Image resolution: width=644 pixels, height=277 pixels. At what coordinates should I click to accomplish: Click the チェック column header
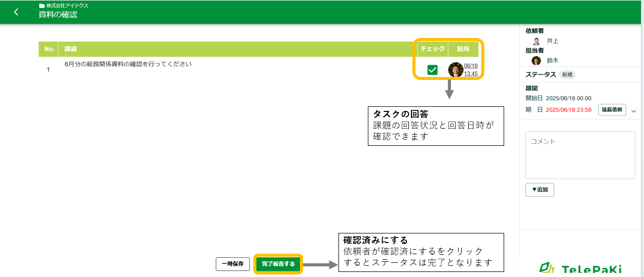click(x=432, y=49)
